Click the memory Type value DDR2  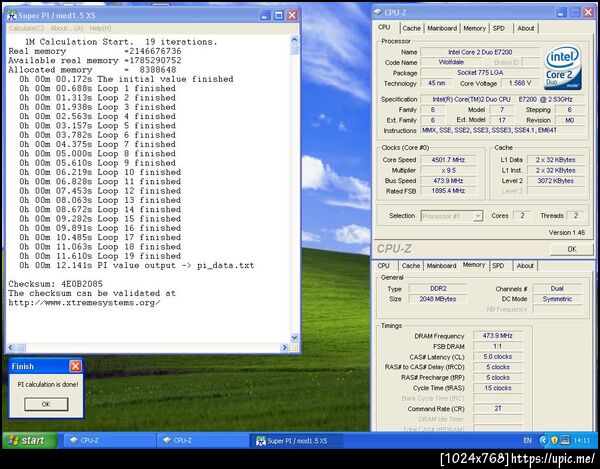tap(438, 288)
